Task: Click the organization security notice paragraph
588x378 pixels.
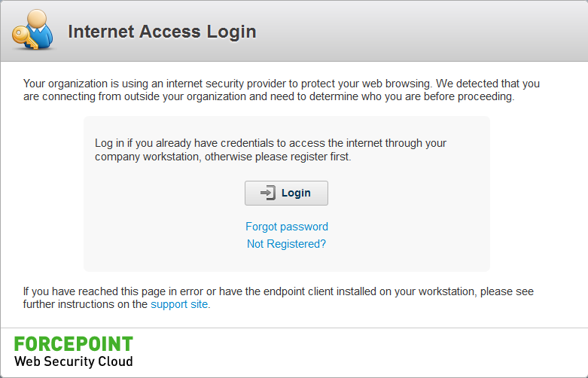Action: [282, 90]
